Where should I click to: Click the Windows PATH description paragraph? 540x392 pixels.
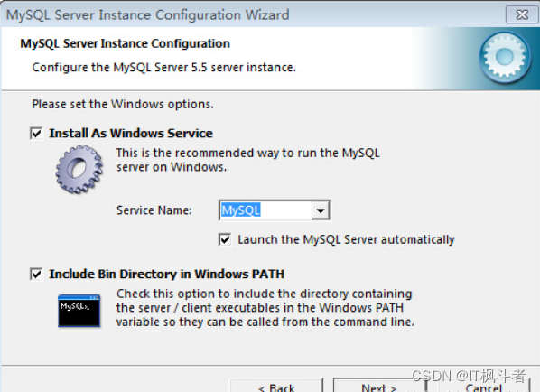[x=265, y=308]
